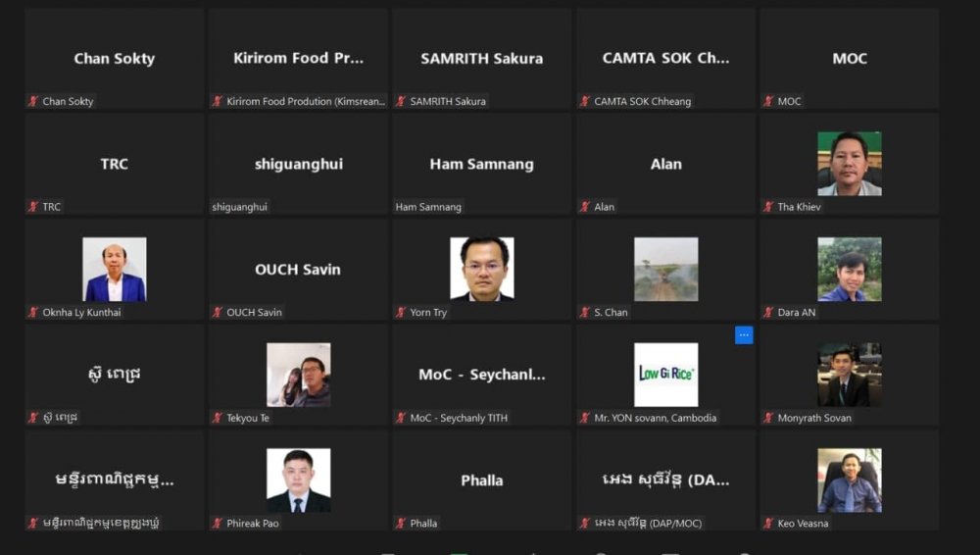The width and height of the screenshot is (980, 555).
Task: Select the shiguanghui participant tile
Action: [298, 164]
